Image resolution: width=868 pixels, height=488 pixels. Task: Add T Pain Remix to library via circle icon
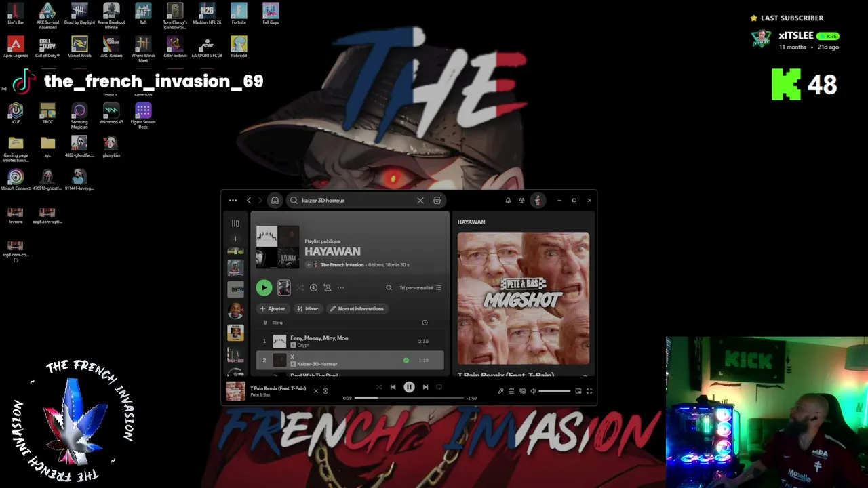[325, 391]
